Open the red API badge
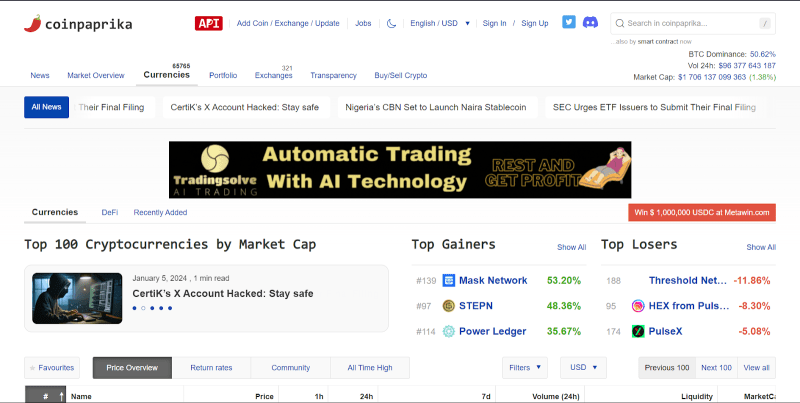The height and width of the screenshot is (403, 800). (209, 23)
